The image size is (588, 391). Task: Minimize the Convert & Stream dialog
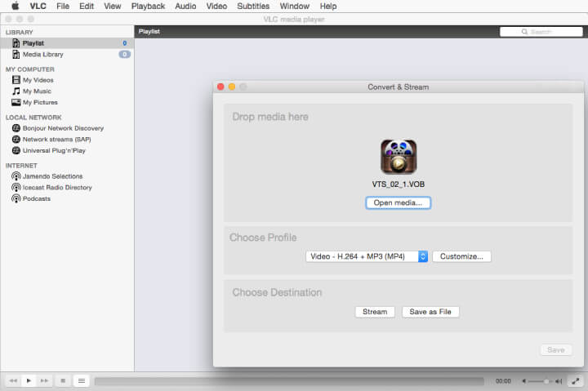pyautogui.click(x=232, y=87)
